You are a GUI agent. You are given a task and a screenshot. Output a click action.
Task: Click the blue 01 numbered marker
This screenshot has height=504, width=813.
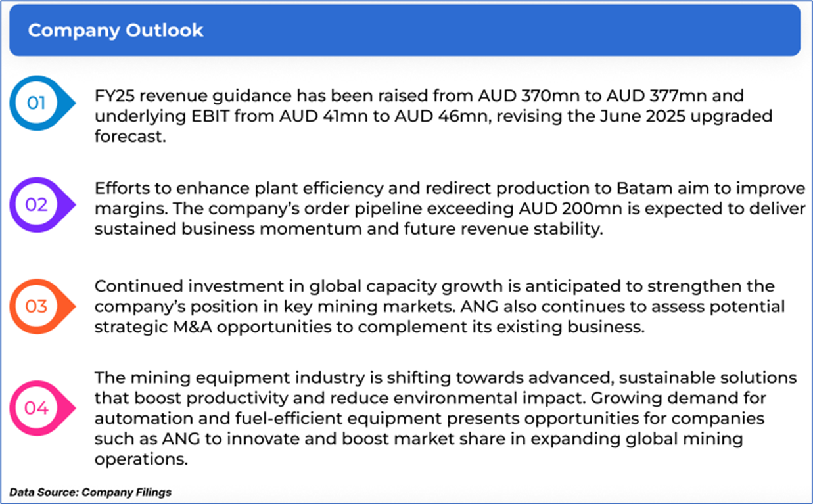[x=37, y=104]
